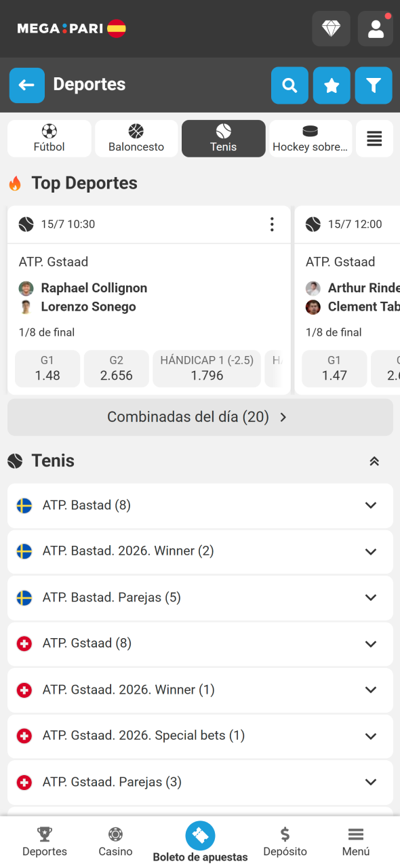Screen dimensions: 400x868
Task: Open Combinadas del día (20)
Action: coord(200,417)
